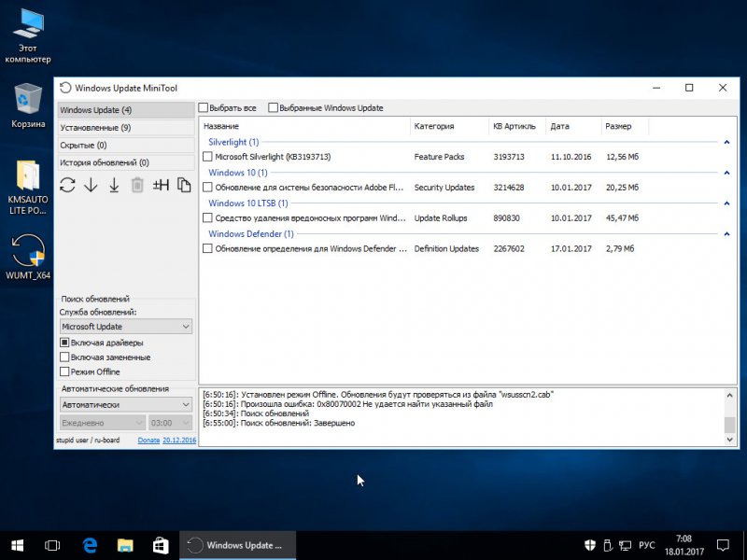Image resolution: width=747 pixels, height=560 pixels.
Task: Open the Windows Start menu
Action: click(18, 545)
